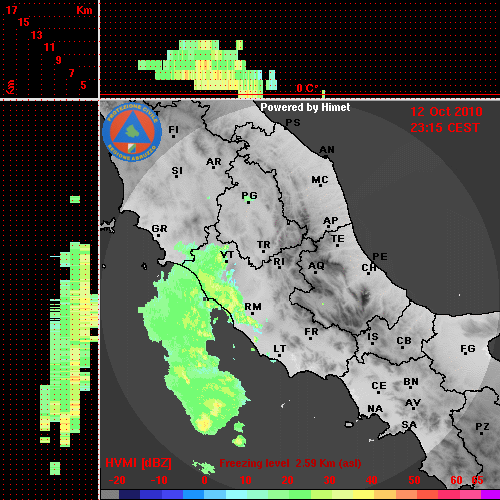This screenshot has width=500, height=500.
Task: Select the PZ city label
Action: point(482,427)
